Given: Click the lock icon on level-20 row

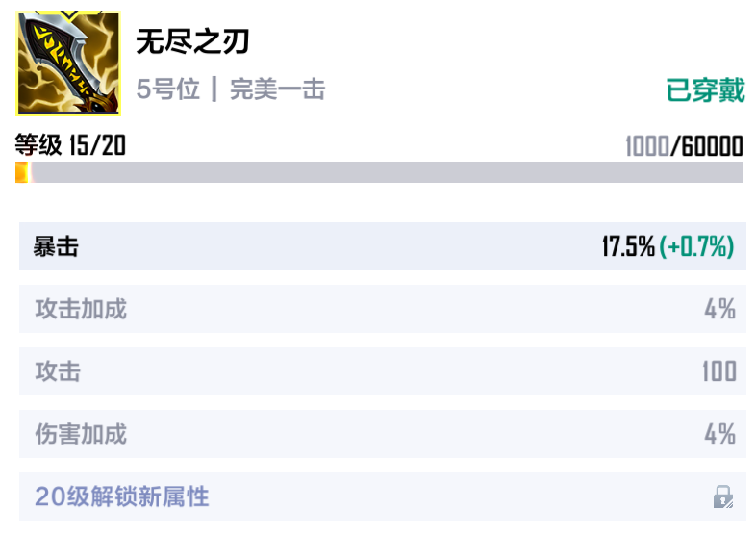Looking at the screenshot, I should 723,496.
